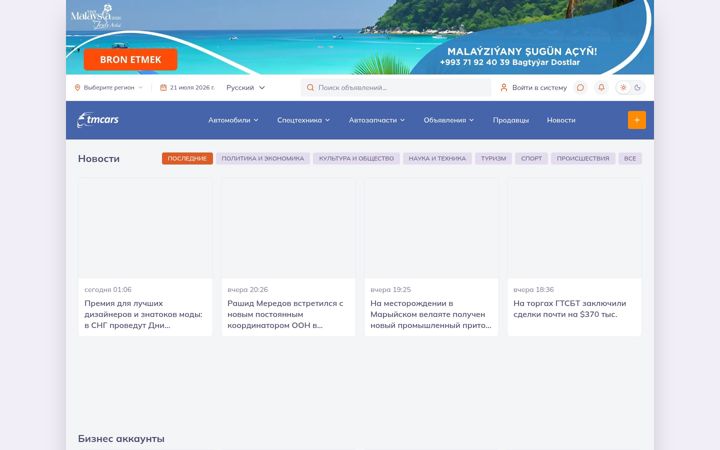Click the 21 июля 2026 г. date

click(192, 87)
